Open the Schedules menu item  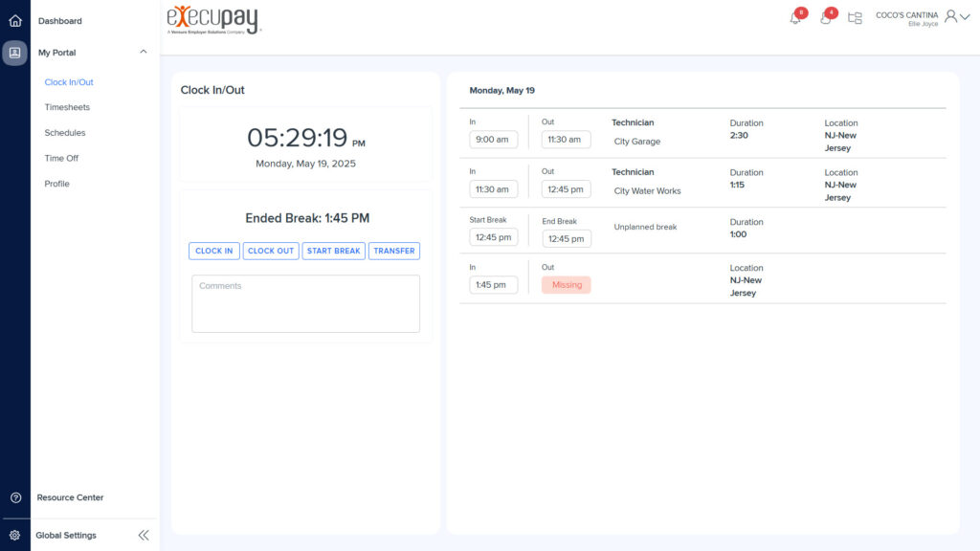pyautogui.click(x=65, y=133)
